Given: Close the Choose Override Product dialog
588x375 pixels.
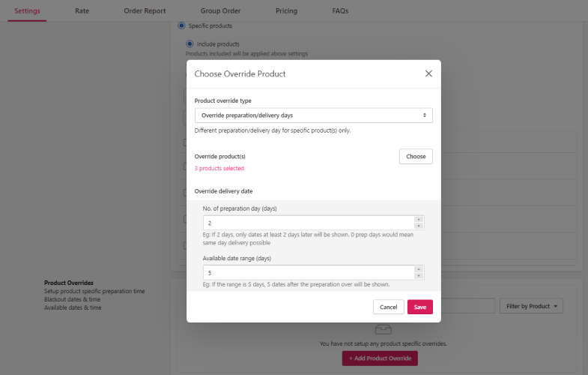Looking at the screenshot, I should tap(428, 73).
